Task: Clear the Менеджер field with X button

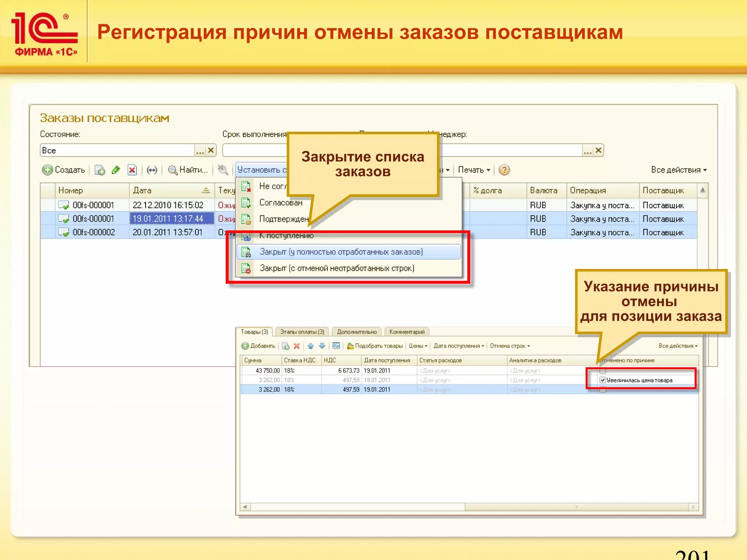Action: pos(599,151)
